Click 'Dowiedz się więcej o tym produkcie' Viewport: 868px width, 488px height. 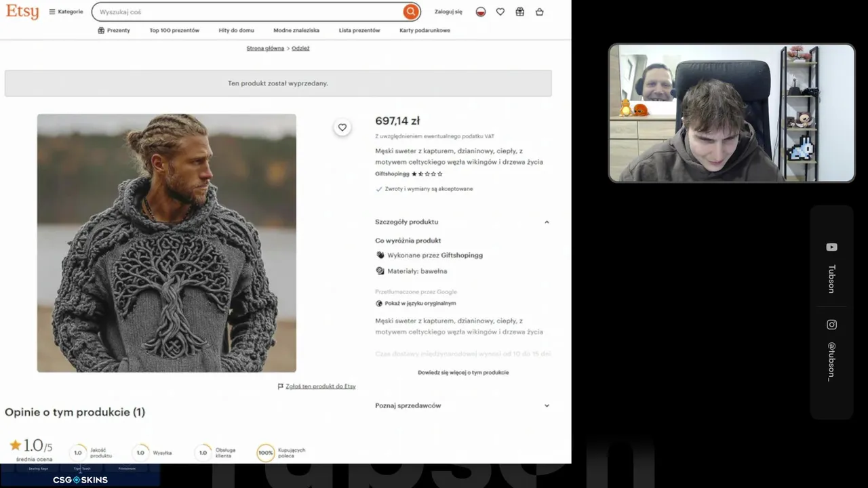[x=463, y=373]
